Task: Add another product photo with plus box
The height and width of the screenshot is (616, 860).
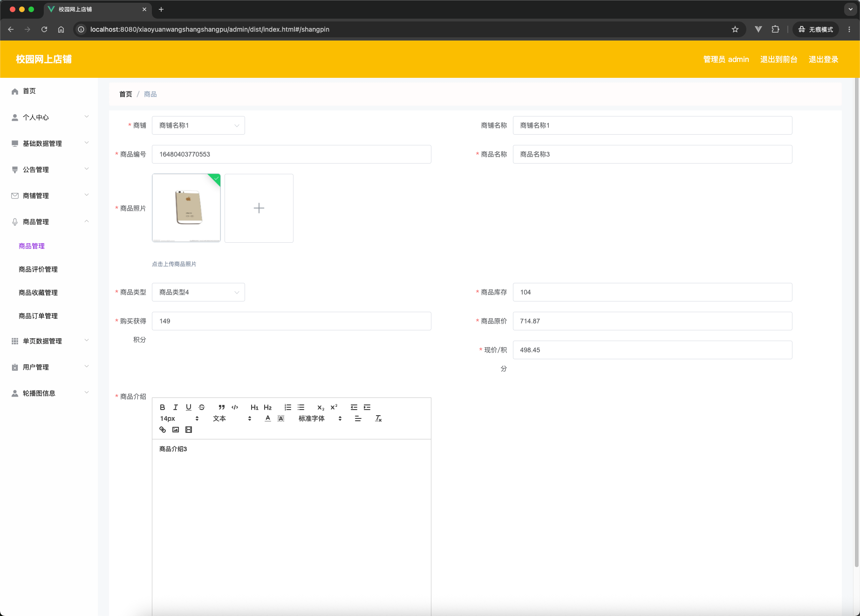Action: click(259, 208)
